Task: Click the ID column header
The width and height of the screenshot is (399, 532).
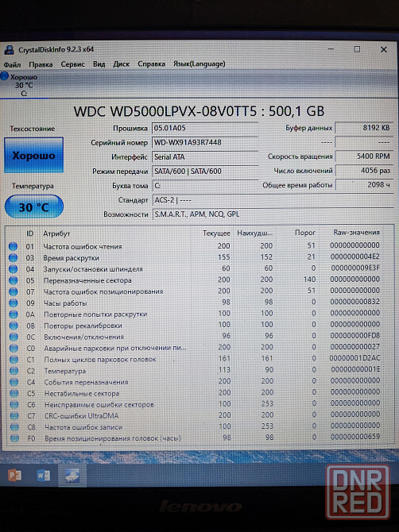Action: (30, 233)
